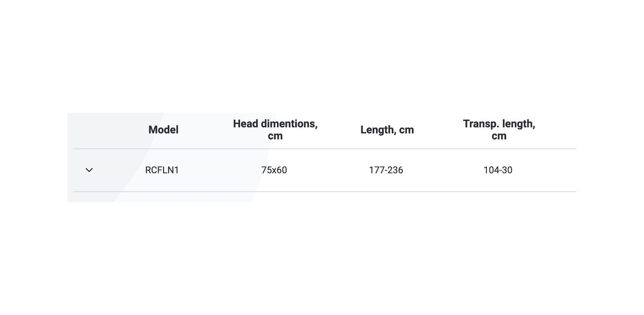Click the empty header cell above the chevron

pyautogui.click(x=89, y=130)
